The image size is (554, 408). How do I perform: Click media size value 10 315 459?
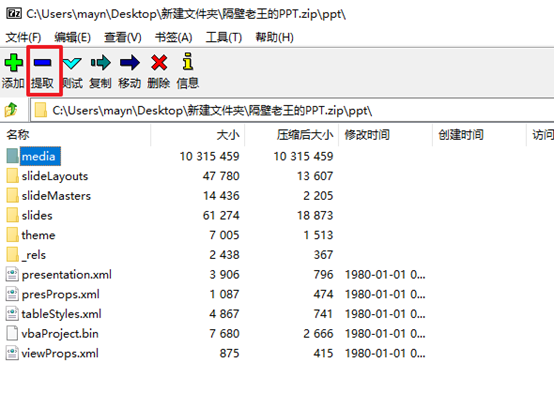(210, 156)
